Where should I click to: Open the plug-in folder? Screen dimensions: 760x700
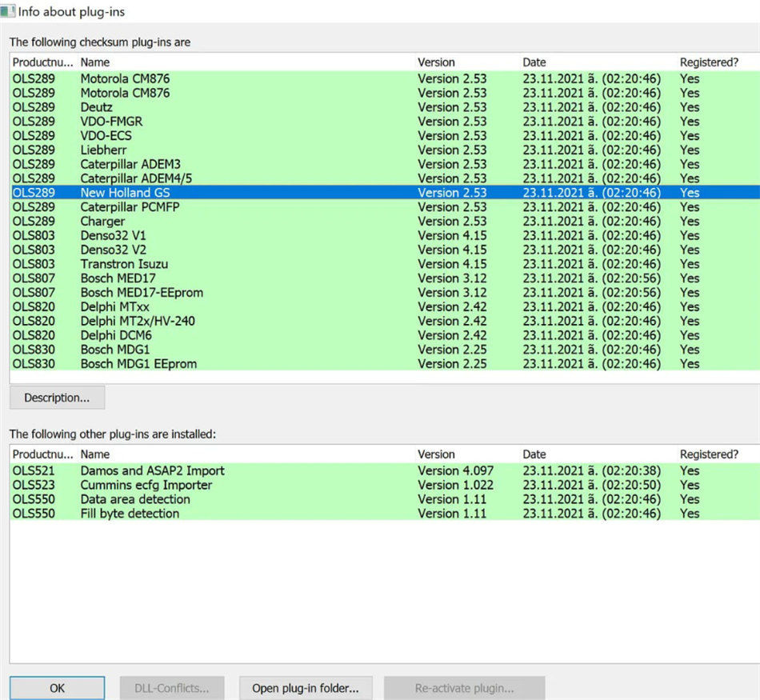pyautogui.click(x=305, y=687)
